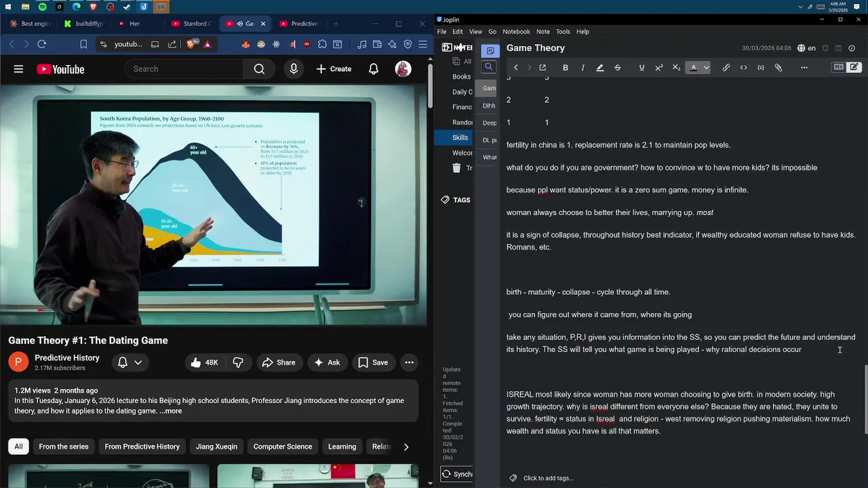Go back to previous note in Joplin
Viewport: 868px width, 488px height.
[x=516, y=68]
